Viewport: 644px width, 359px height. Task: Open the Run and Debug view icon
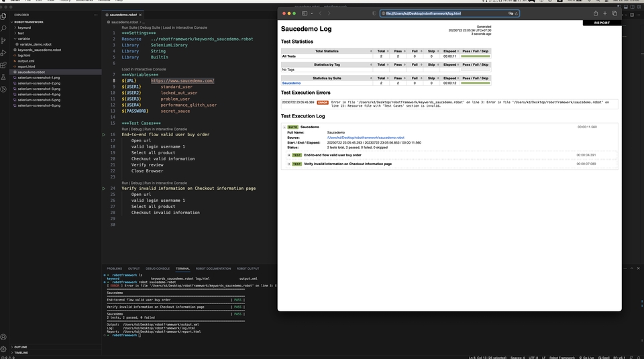3,53
